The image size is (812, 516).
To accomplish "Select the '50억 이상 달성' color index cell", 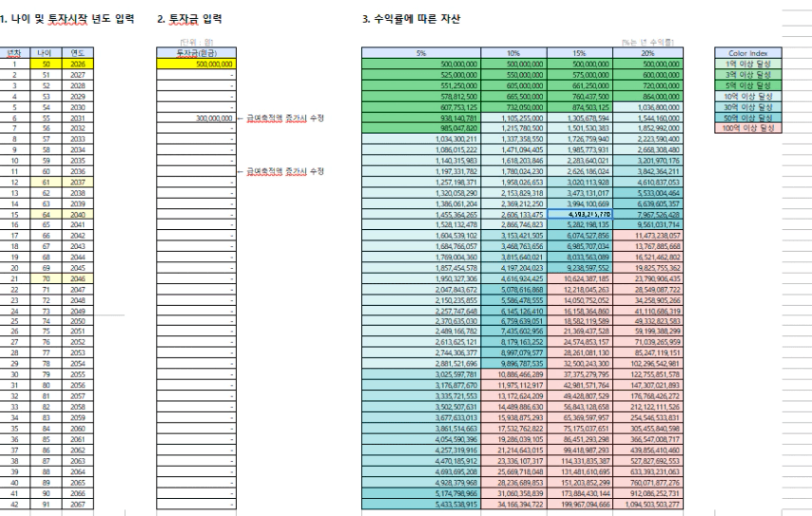I will (x=747, y=118).
